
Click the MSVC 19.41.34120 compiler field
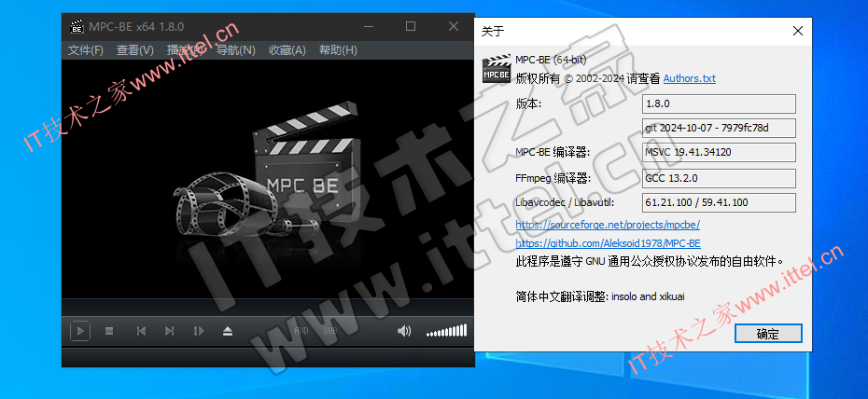(719, 153)
